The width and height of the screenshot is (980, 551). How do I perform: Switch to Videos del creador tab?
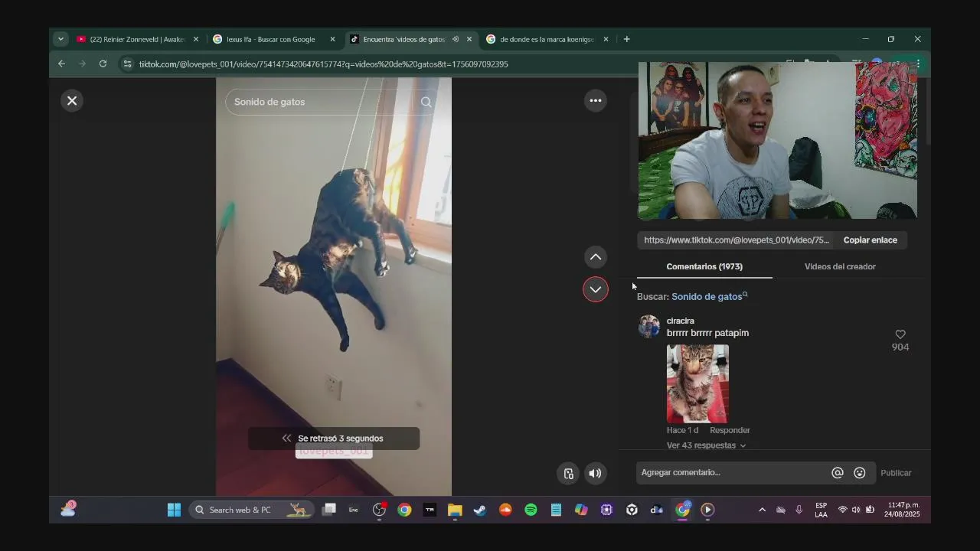(840, 266)
